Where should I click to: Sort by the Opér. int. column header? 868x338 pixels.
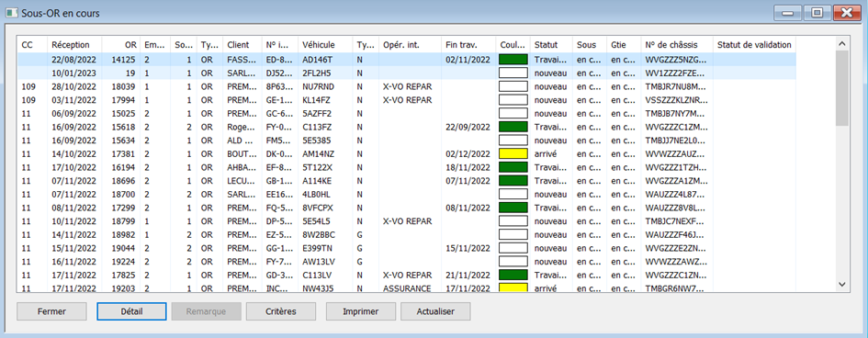click(410, 45)
